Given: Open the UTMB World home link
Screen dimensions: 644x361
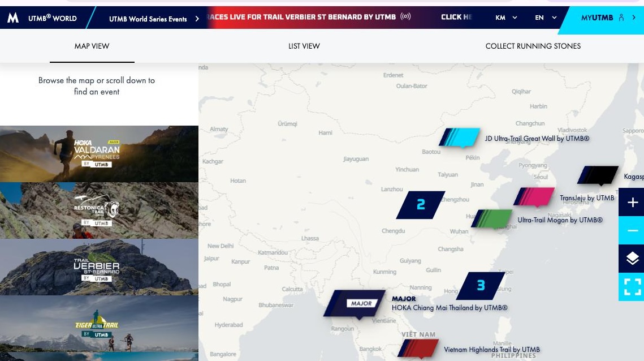Looking at the screenshot, I should 52,18.
